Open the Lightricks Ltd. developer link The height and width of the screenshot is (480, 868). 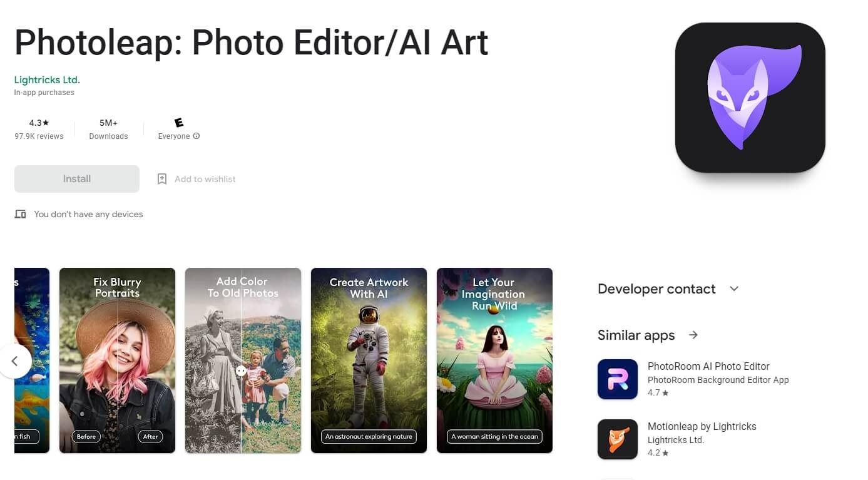point(47,79)
